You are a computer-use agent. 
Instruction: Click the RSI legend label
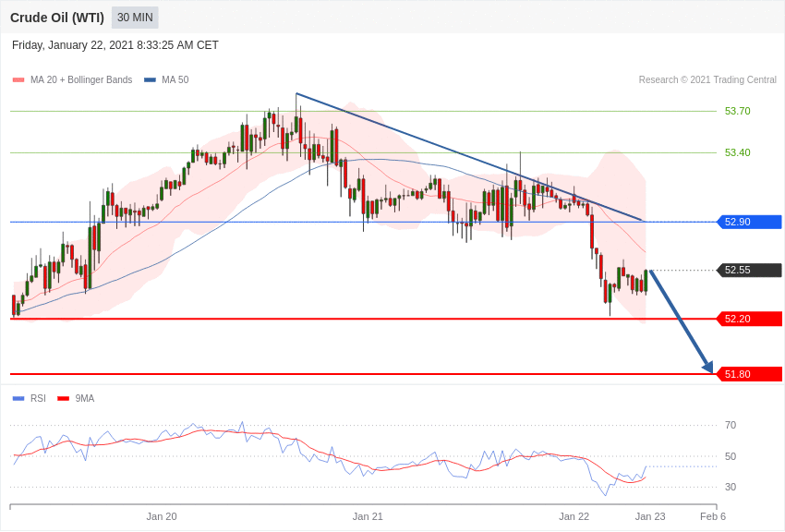(x=38, y=398)
